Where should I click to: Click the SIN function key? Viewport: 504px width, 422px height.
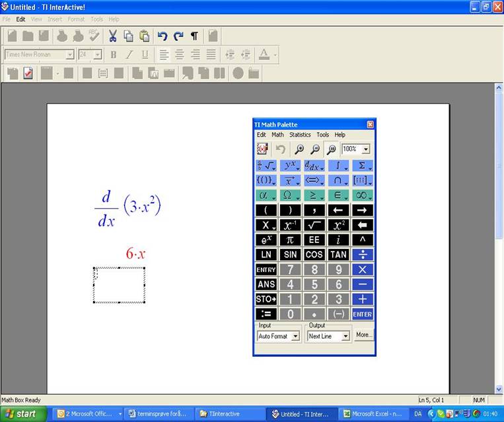pos(290,254)
